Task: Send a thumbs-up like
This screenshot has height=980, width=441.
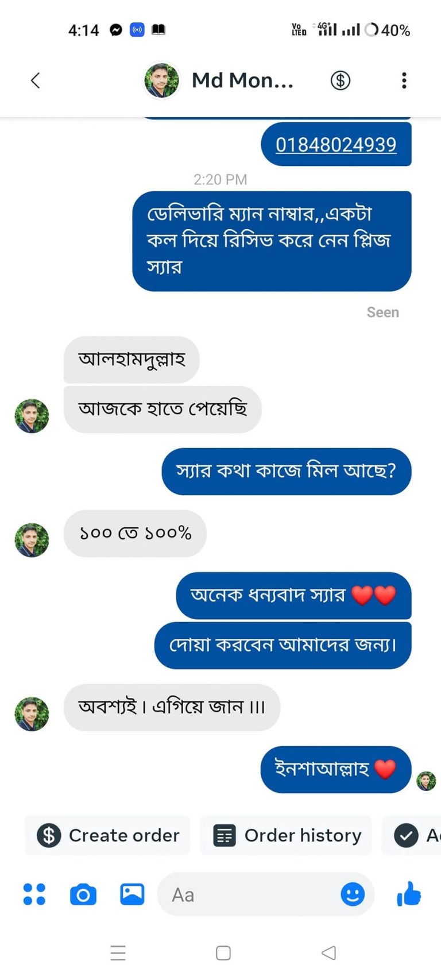Action: (x=409, y=894)
